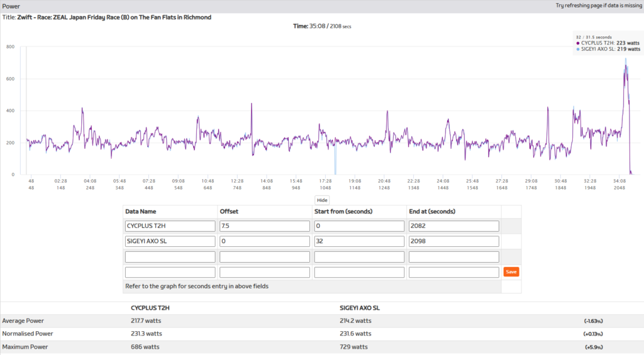Select the CYCPLUS T2H data name field

coord(170,226)
